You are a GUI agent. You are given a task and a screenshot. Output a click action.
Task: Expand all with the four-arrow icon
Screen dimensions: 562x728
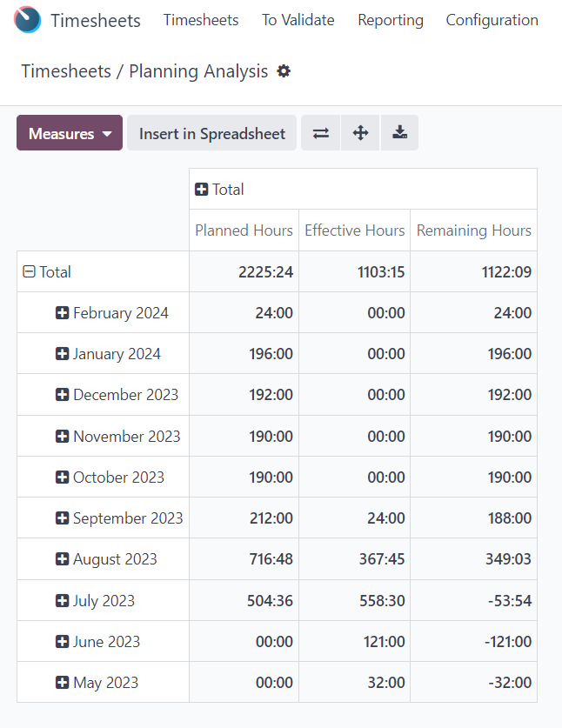tap(360, 133)
